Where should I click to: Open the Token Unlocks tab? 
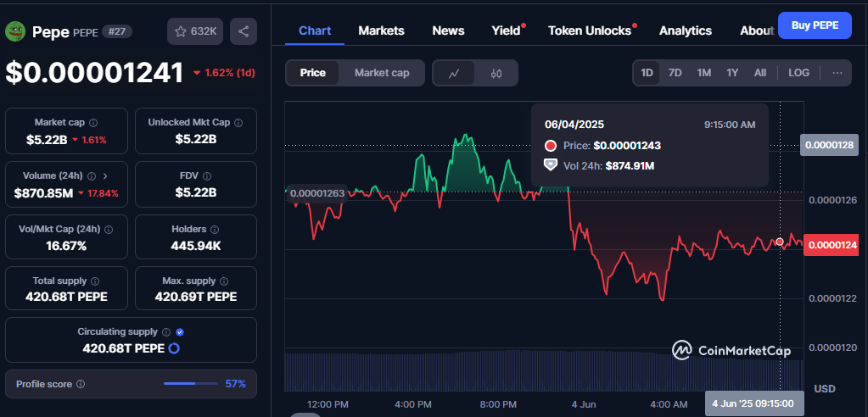(590, 31)
